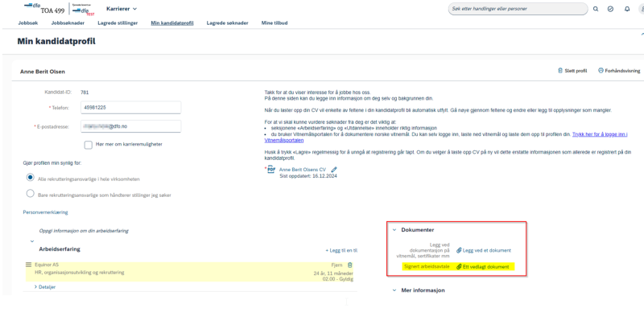The height and width of the screenshot is (312, 644).
Task: Go to the Jobbsøk tab
Action: pos(28,23)
